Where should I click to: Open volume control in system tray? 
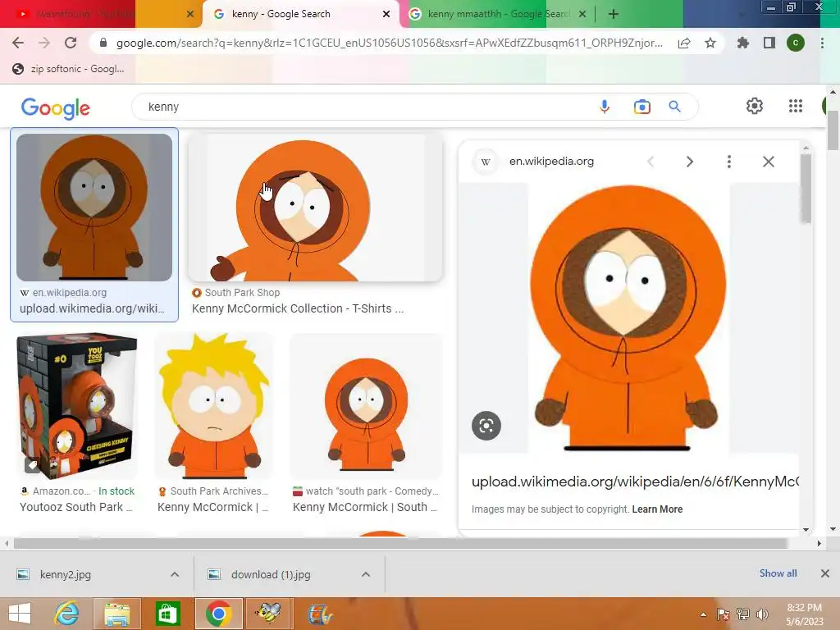[763, 614]
